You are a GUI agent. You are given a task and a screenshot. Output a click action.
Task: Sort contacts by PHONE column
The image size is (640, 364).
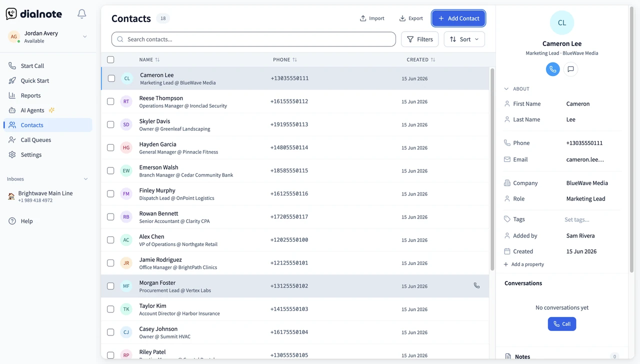pyautogui.click(x=285, y=59)
